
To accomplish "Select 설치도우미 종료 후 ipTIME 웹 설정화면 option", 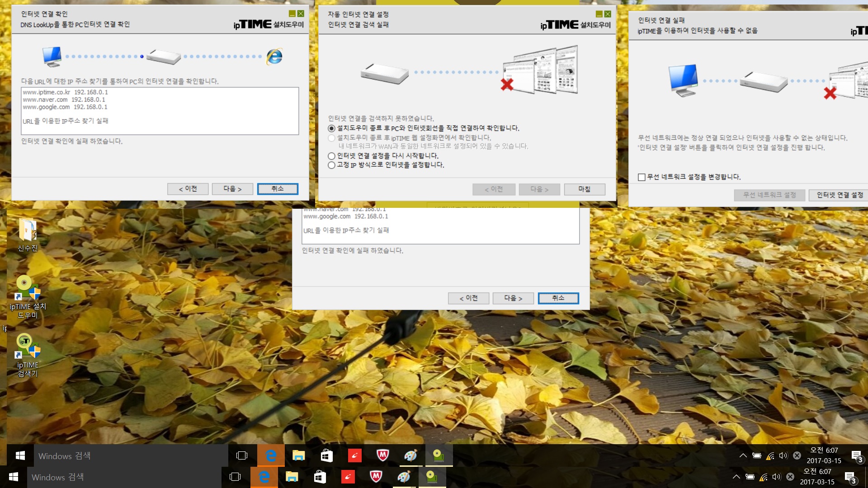I will 409,138.
